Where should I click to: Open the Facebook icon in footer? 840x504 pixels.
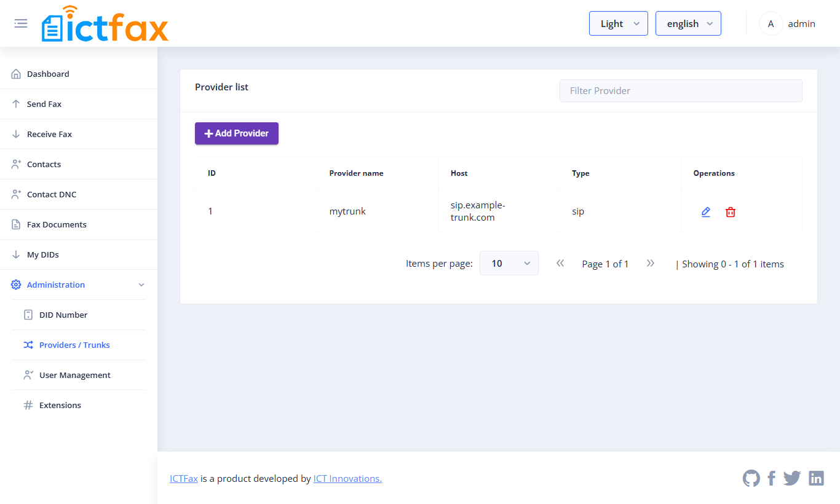(772, 478)
